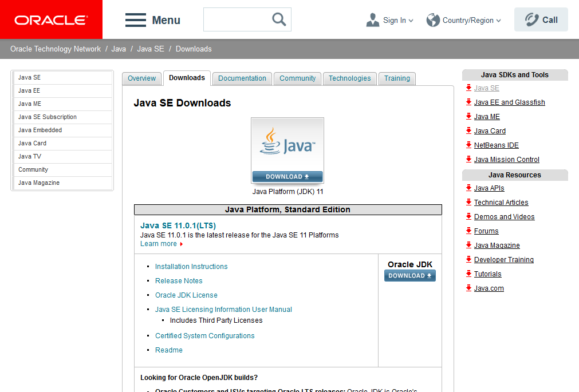Click the Java SE breadcrumb link

click(x=149, y=49)
